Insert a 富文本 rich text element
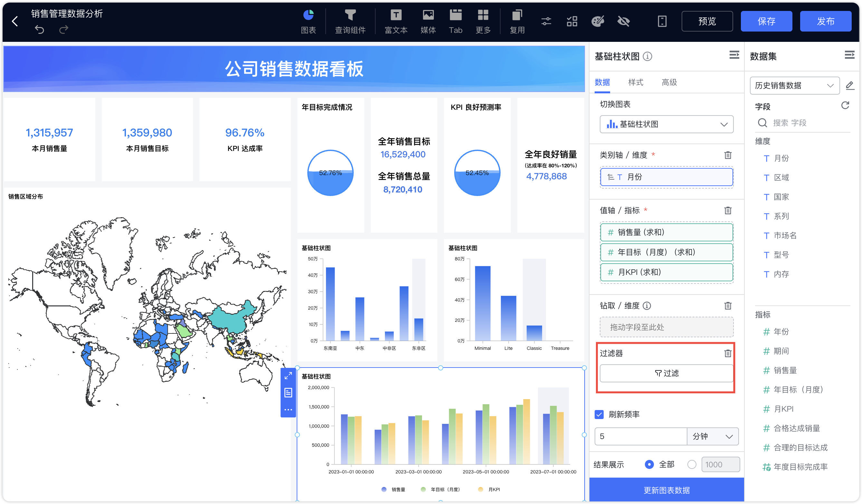 (x=396, y=22)
